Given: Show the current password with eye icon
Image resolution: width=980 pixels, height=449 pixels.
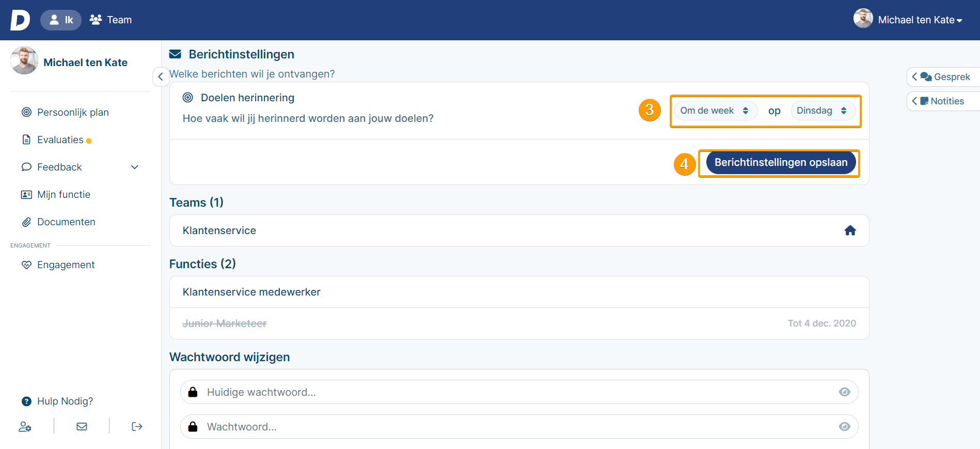Looking at the screenshot, I should pos(844,392).
